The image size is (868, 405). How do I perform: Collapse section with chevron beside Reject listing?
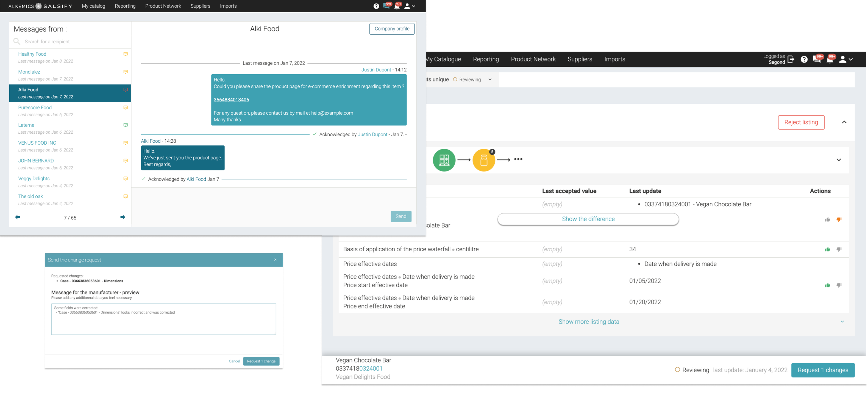(x=844, y=122)
